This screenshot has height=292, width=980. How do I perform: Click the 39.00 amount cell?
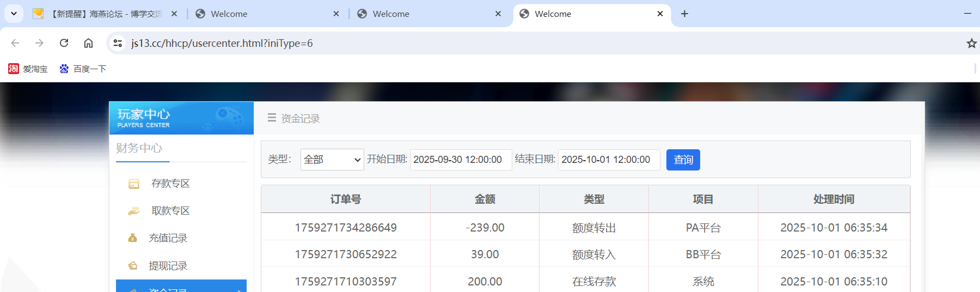(485, 254)
